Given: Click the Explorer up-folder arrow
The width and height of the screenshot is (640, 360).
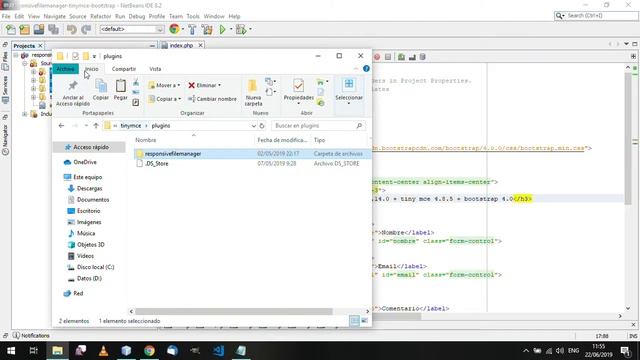Looking at the screenshot, I should [96, 126].
